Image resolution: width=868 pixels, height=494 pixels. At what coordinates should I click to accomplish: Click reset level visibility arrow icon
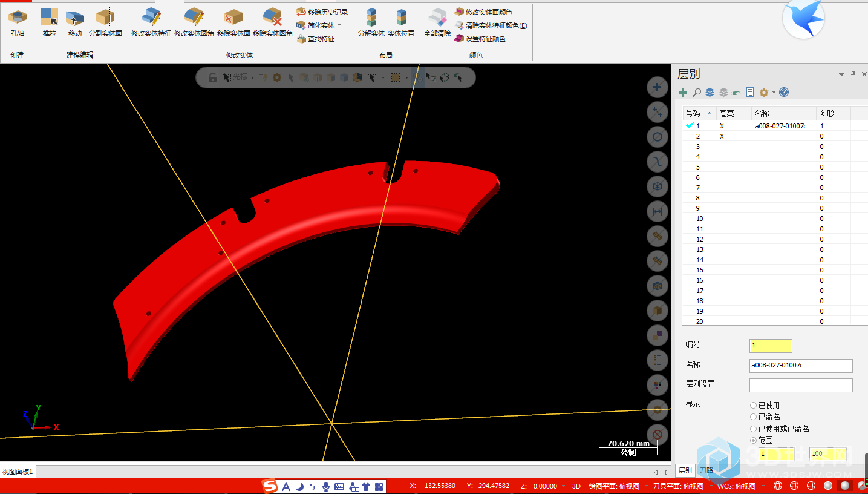coord(736,93)
